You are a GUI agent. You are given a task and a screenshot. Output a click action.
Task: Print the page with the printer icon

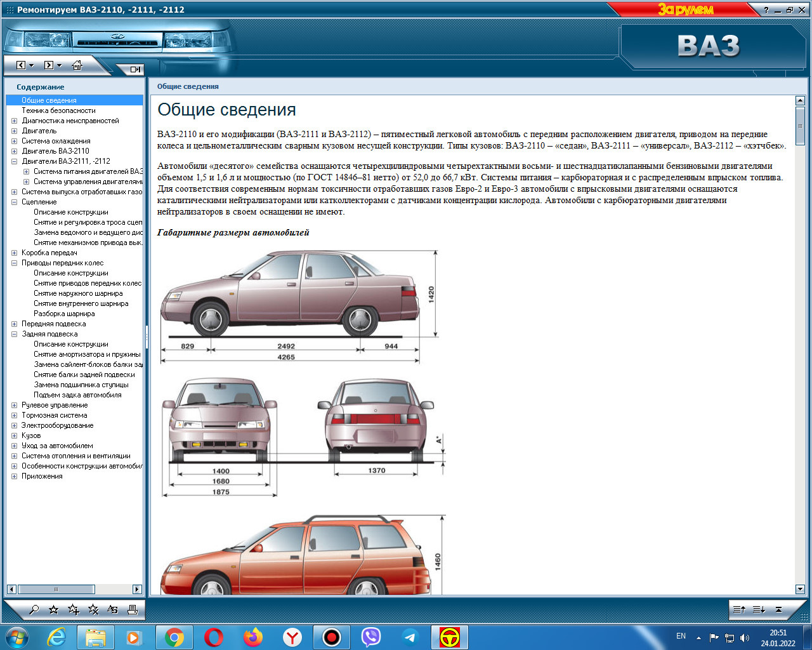133,610
